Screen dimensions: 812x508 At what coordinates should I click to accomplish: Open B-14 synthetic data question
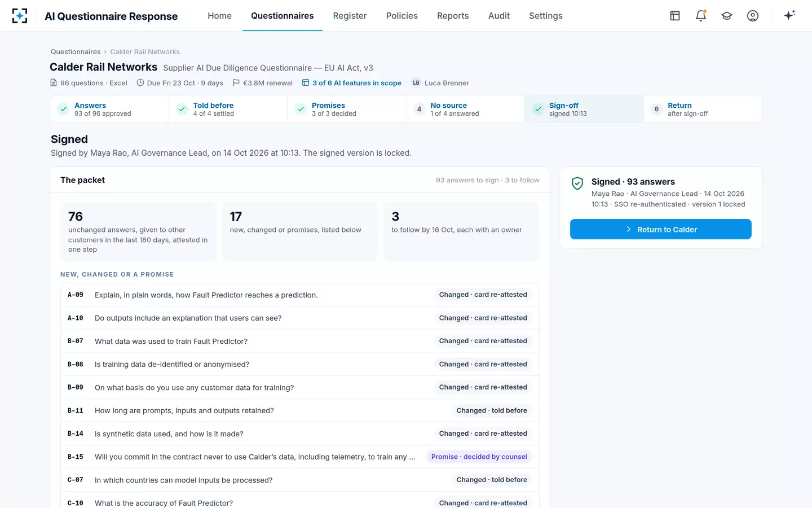coord(300,433)
